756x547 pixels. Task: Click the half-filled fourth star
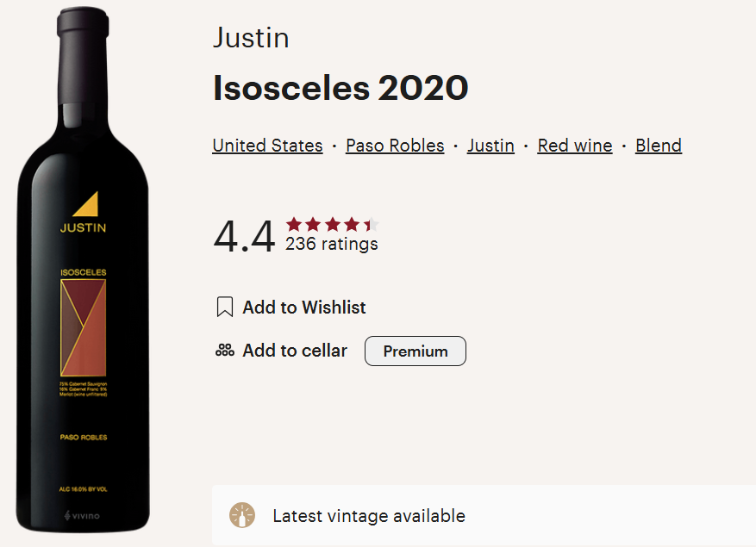pyautogui.click(x=351, y=222)
